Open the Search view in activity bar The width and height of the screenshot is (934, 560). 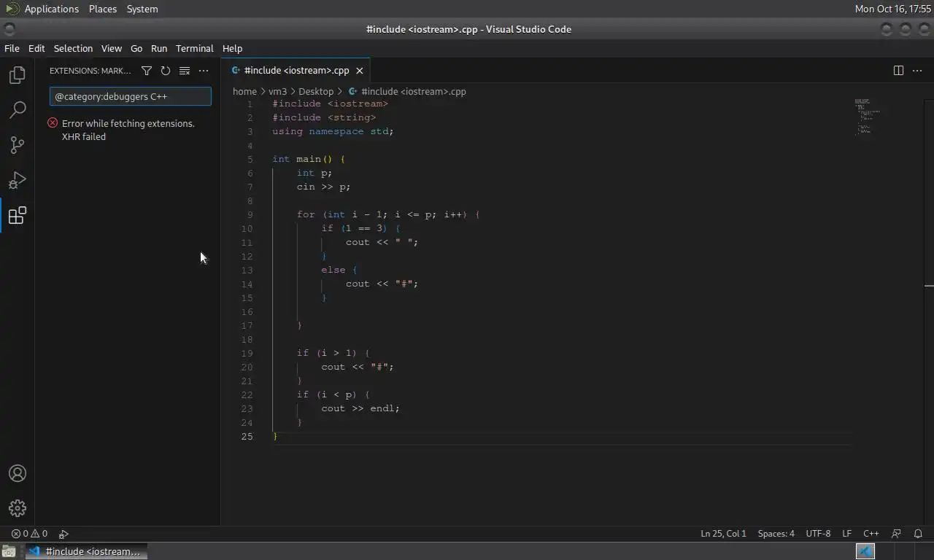tap(18, 110)
